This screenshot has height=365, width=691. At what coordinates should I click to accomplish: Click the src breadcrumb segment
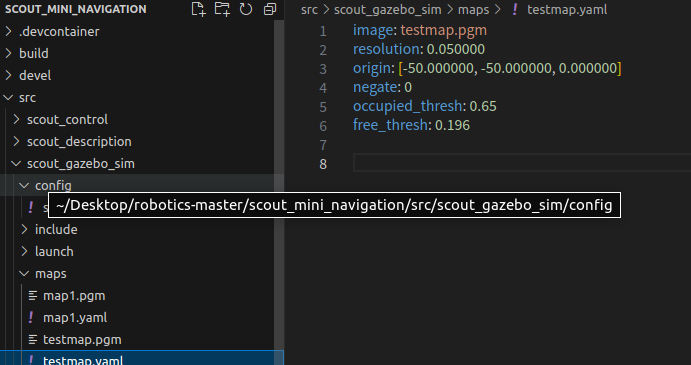point(309,9)
